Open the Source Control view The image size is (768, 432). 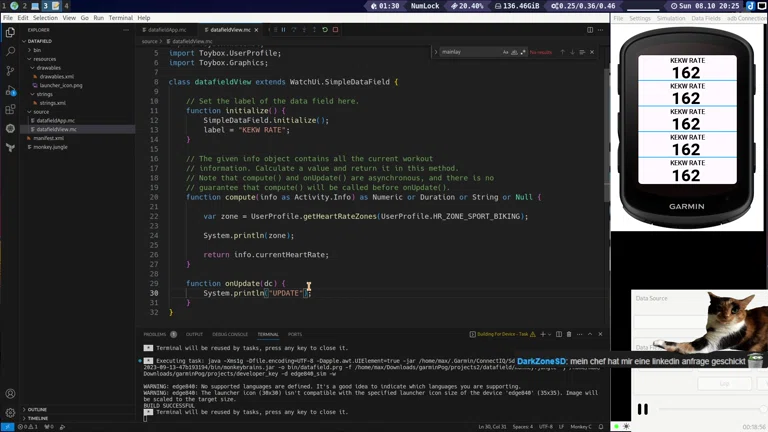click(x=11, y=70)
